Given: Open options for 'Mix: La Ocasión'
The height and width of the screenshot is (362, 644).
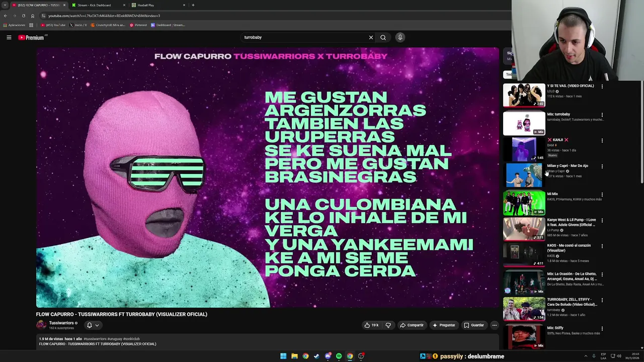Looking at the screenshot, I should pyautogui.click(x=602, y=275).
